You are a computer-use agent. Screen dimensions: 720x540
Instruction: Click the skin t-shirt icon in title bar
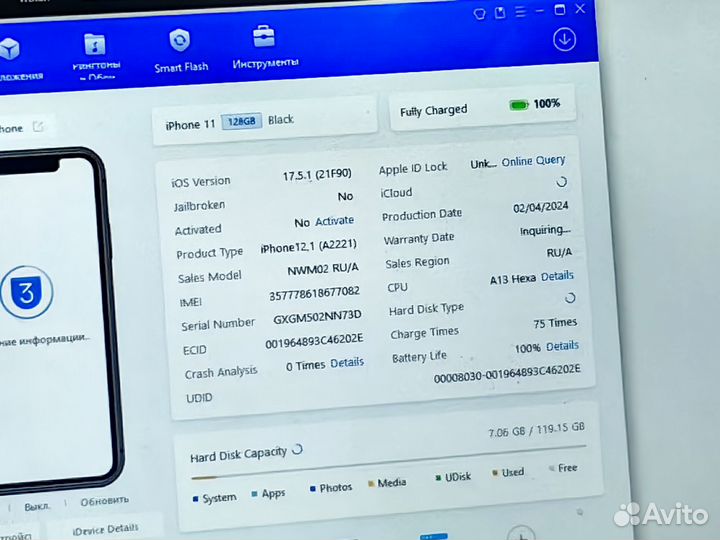point(479,14)
